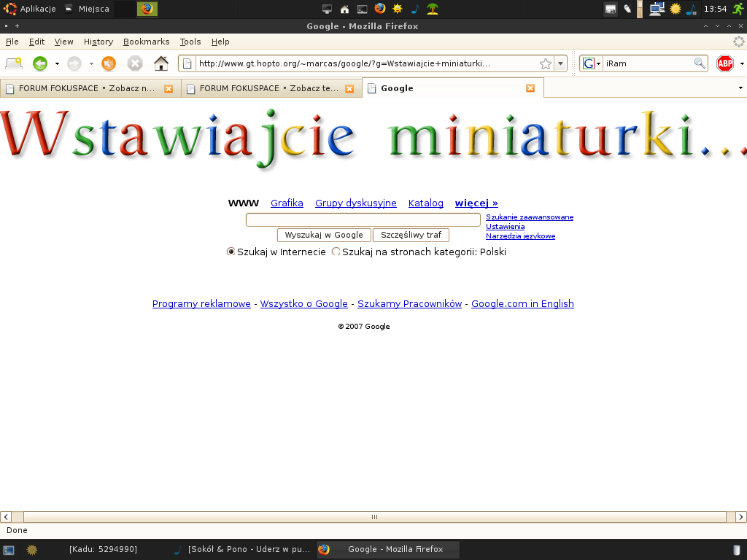Close the second FORUM FOKUSPACE tab

point(349,88)
